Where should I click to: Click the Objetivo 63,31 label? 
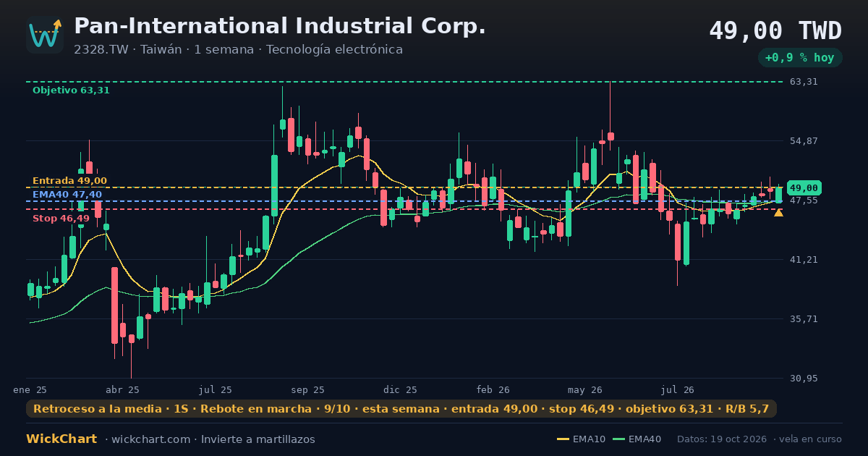[71, 90]
